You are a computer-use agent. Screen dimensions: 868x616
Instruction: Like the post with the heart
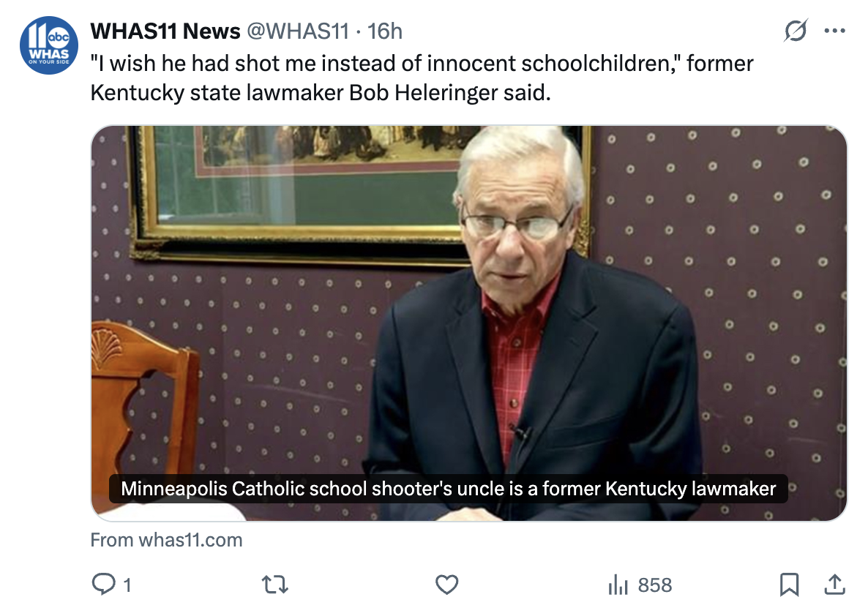(446, 584)
